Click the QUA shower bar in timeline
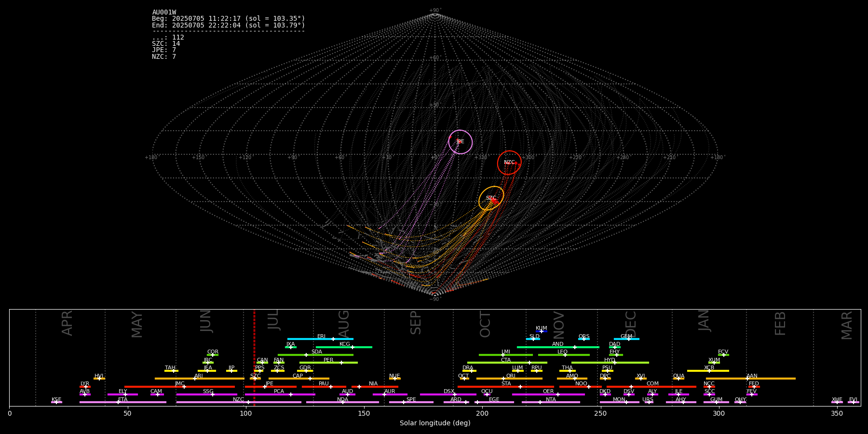This screenshot has height=434, width=868. (678, 379)
